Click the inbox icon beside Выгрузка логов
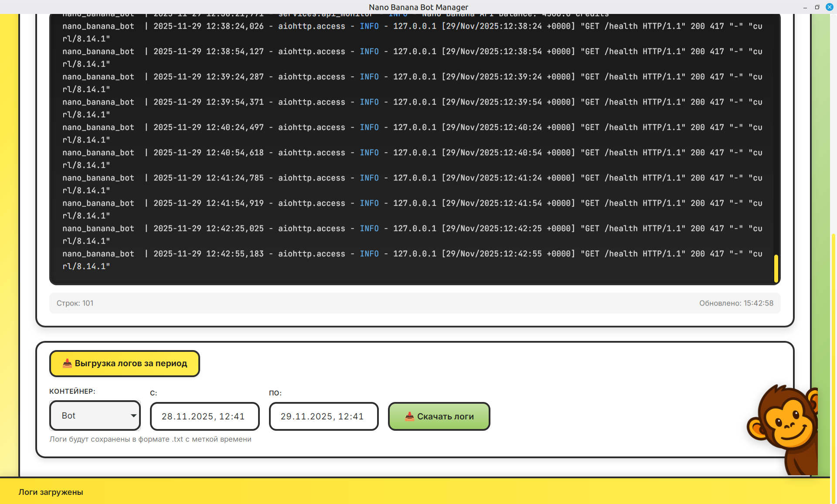The width and height of the screenshot is (837, 504). [x=67, y=363]
